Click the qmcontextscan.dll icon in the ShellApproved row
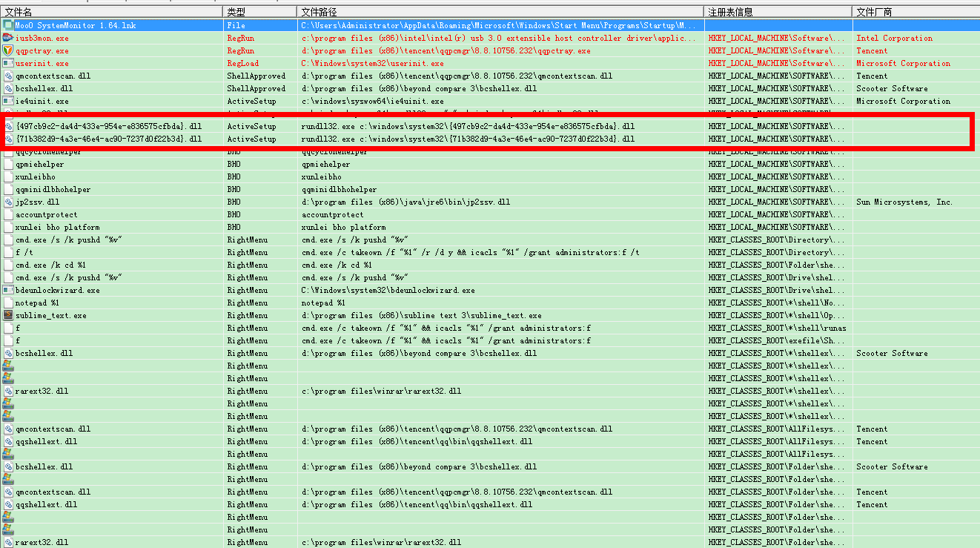The image size is (980, 548). point(8,76)
